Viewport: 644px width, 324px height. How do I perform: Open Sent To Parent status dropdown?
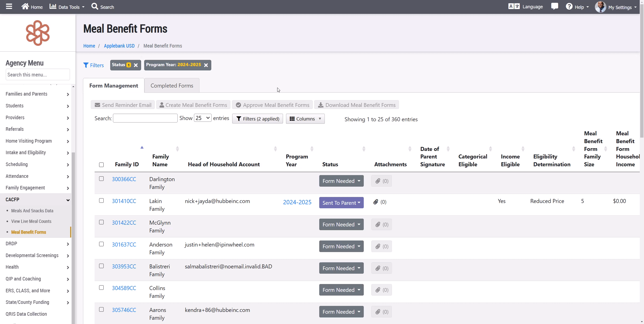tap(341, 203)
